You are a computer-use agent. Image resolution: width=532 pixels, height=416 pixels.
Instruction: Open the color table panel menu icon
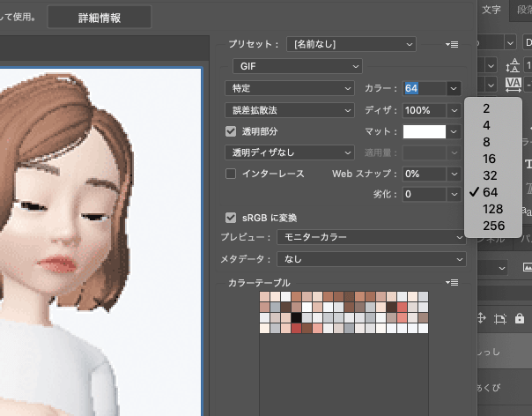coord(453,283)
